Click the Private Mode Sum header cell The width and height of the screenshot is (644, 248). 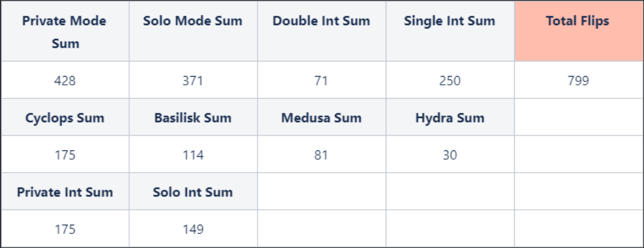[x=65, y=32]
